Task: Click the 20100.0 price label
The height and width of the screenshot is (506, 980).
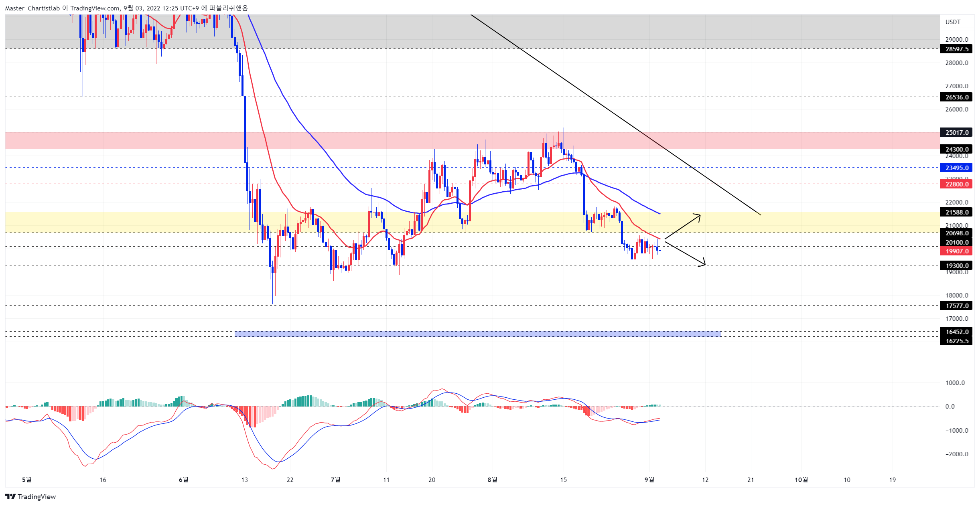Action: pos(956,242)
